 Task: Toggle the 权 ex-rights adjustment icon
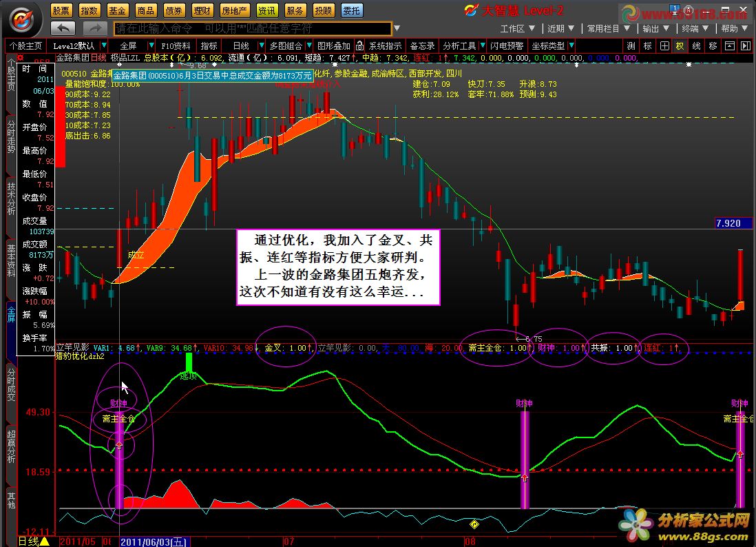point(680,46)
